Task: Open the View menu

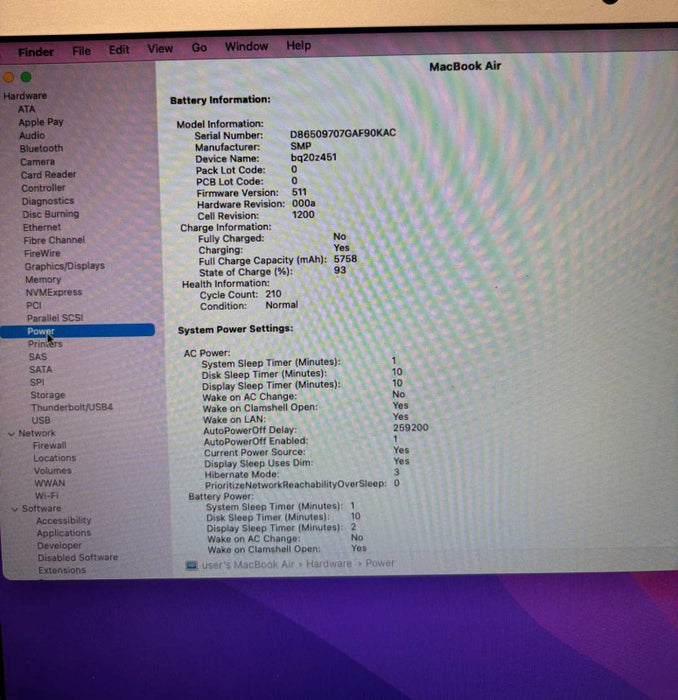Action: tap(160, 48)
